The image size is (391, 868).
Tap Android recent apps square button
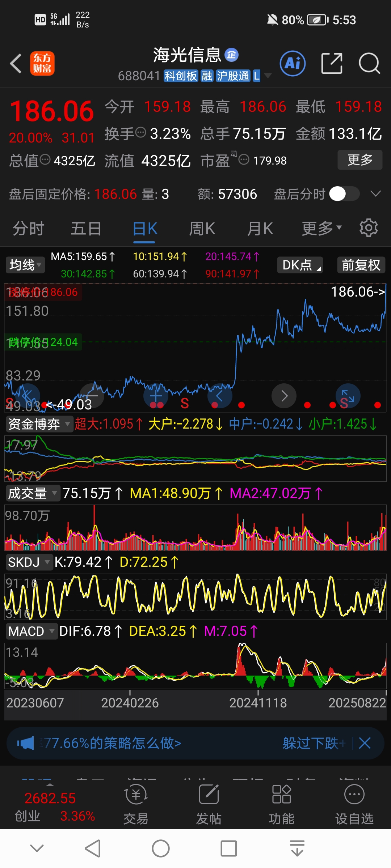[x=229, y=848]
